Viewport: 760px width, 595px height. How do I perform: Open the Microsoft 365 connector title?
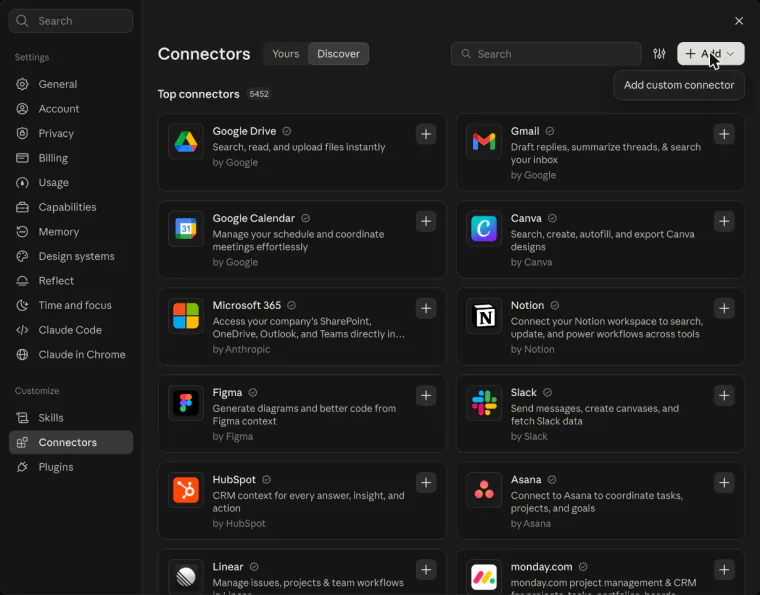coord(247,306)
